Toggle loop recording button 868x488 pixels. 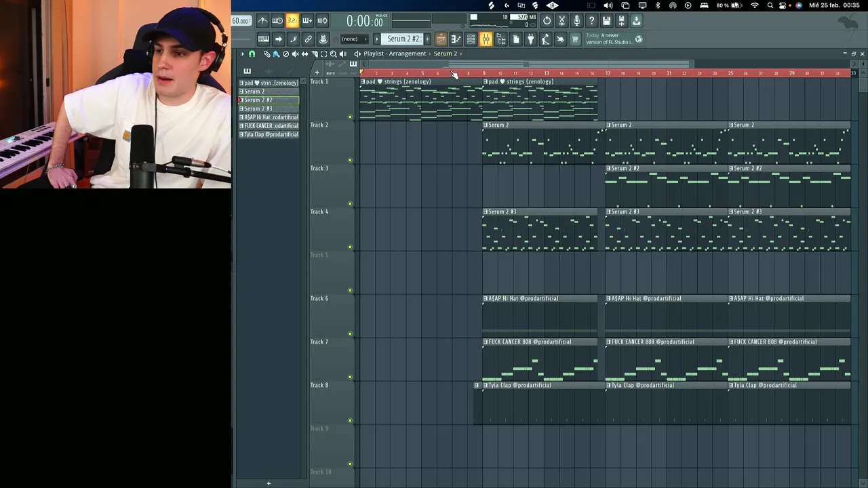tap(322, 21)
